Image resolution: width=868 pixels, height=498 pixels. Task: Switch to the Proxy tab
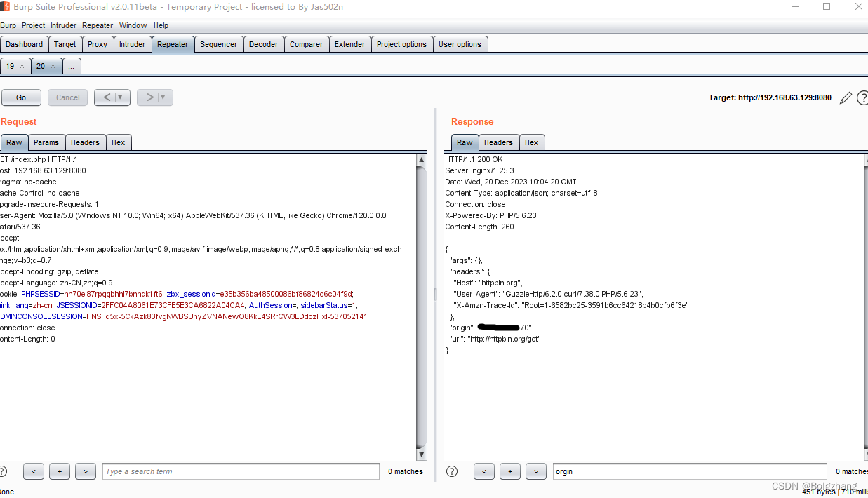pos(98,44)
